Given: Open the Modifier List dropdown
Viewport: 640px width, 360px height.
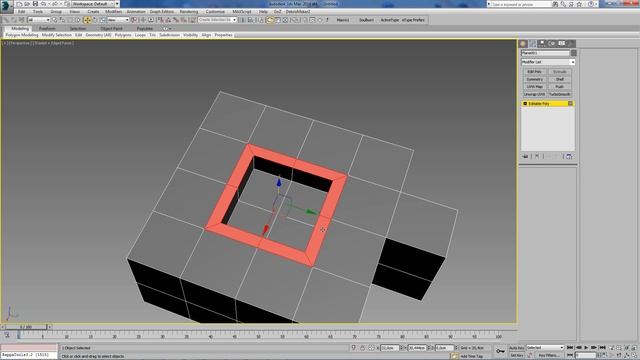Looking at the screenshot, I should coord(548,62).
